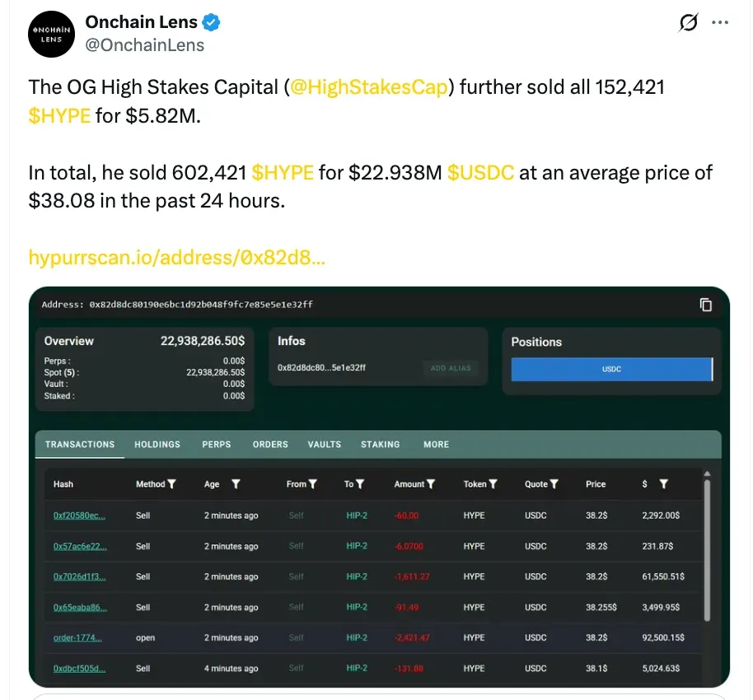
Task: Open the Method column filter funnel
Action: (173, 484)
